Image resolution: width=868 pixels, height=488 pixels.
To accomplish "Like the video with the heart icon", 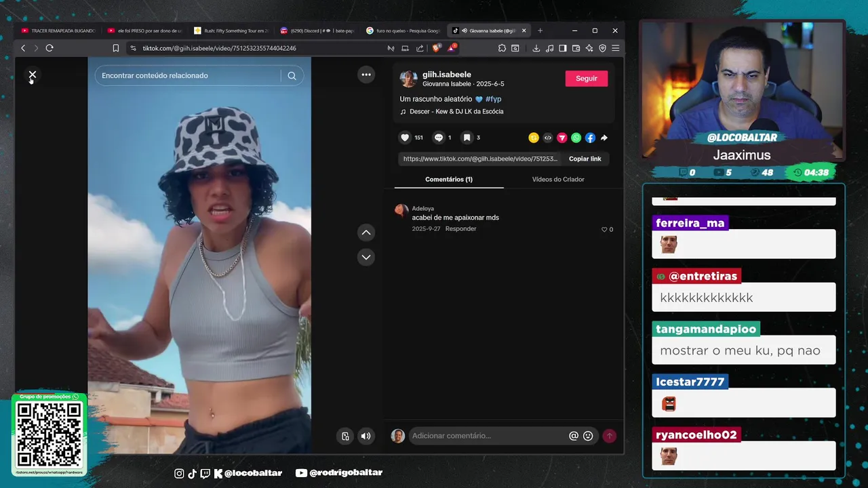I will tap(405, 138).
